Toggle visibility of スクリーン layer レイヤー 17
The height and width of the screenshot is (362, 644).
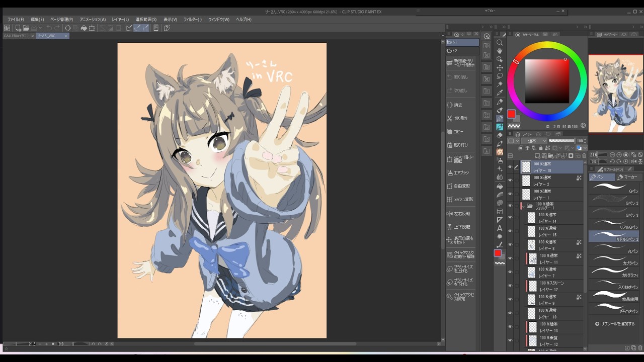(510, 286)
